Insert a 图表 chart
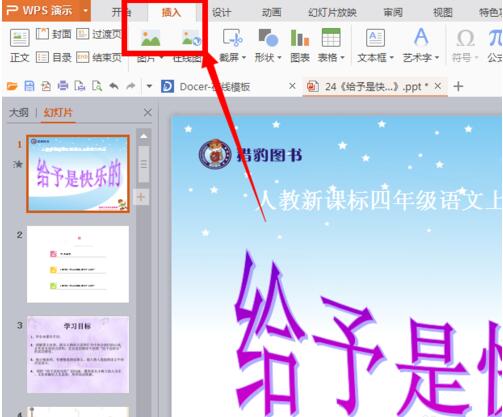This screenshot has width=503, height=417. coord(300,45)
